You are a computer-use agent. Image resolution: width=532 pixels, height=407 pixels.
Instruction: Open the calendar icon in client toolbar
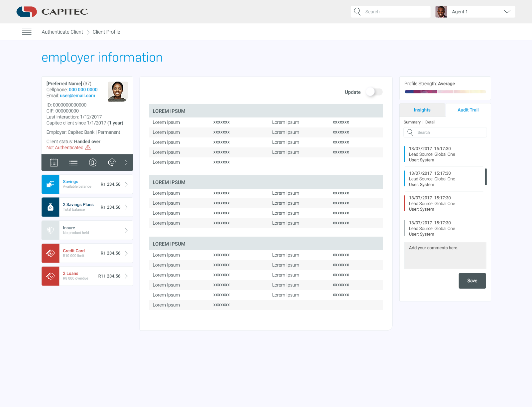click(54, 162)
